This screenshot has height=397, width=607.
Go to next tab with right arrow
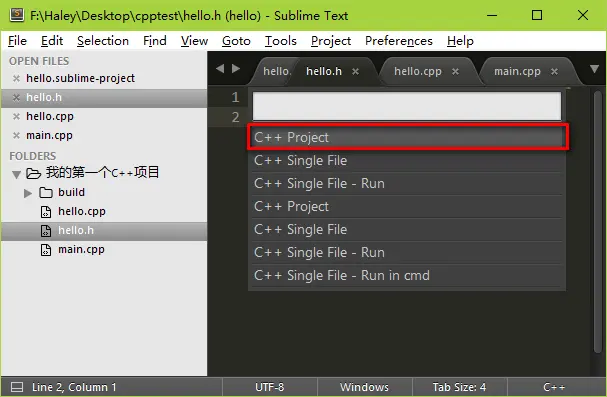(x=236, y=69)
